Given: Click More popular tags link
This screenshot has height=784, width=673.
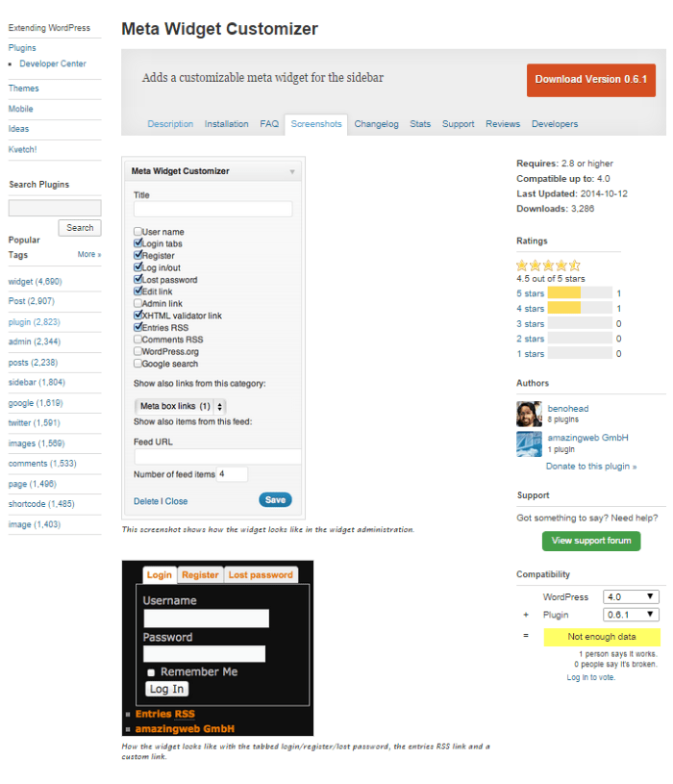Looking at the screenshot, I should 89,255.
